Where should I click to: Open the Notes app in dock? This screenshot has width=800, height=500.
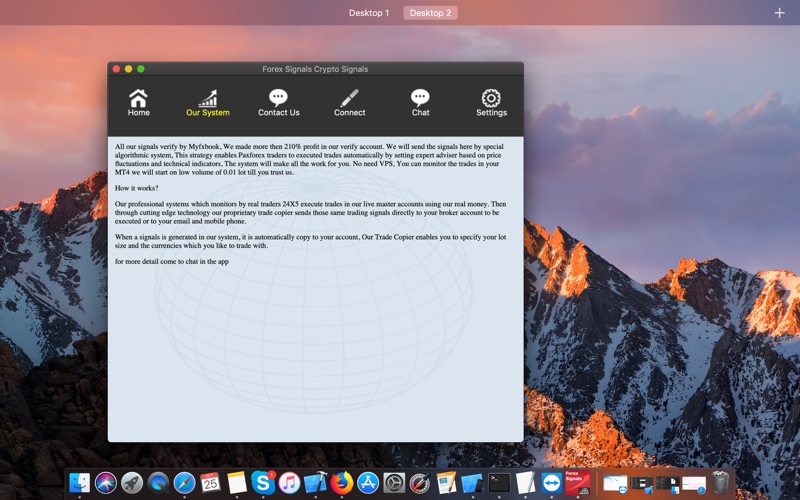click(237, 483)
